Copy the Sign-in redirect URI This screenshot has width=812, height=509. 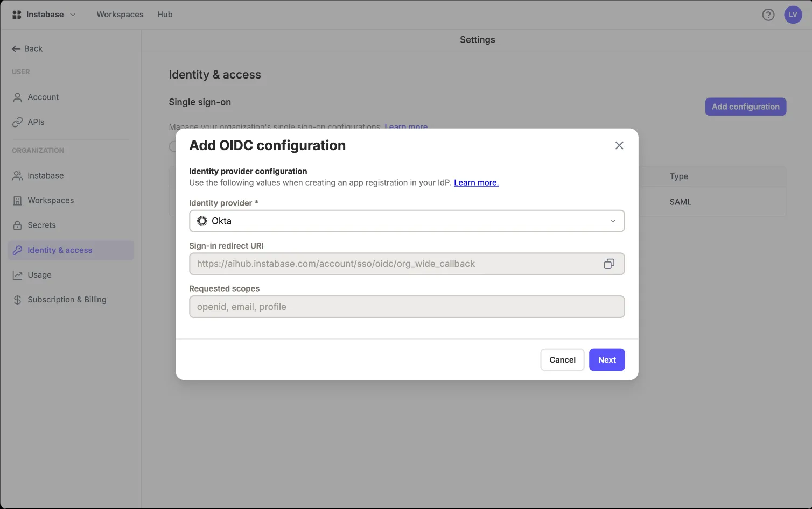(x=609, y=264)
